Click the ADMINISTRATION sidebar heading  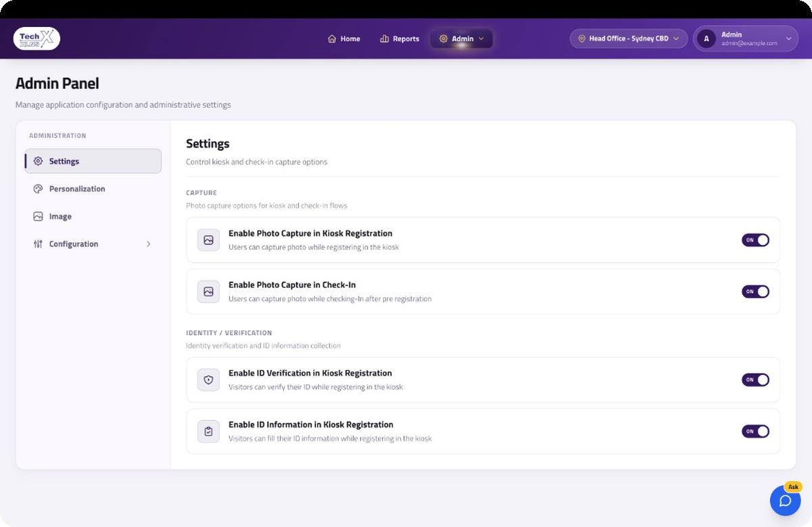coord(58,136)
